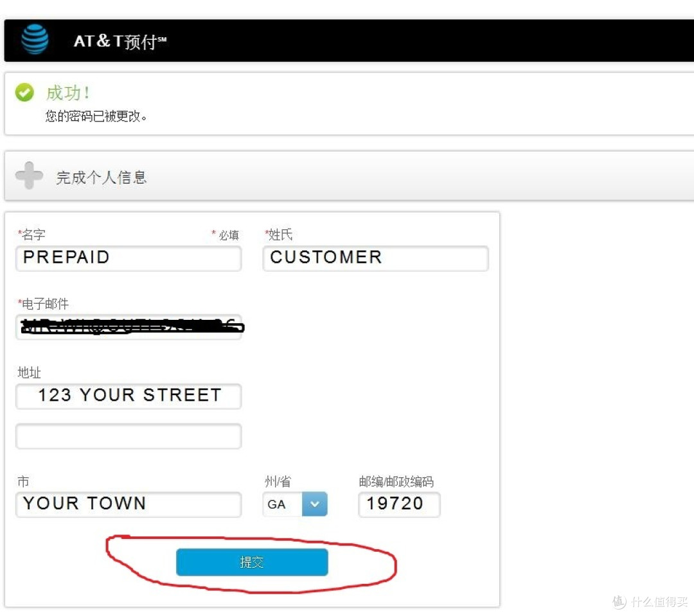Click the green success checkmark icon
The image size is (694, 616).
click(24, 92)
